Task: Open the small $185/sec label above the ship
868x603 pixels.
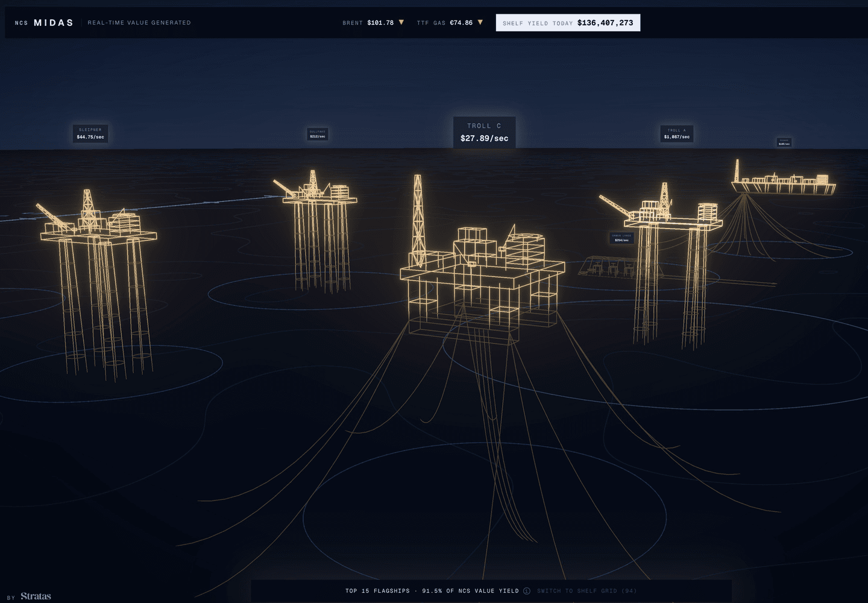Action: pos(784,142)
